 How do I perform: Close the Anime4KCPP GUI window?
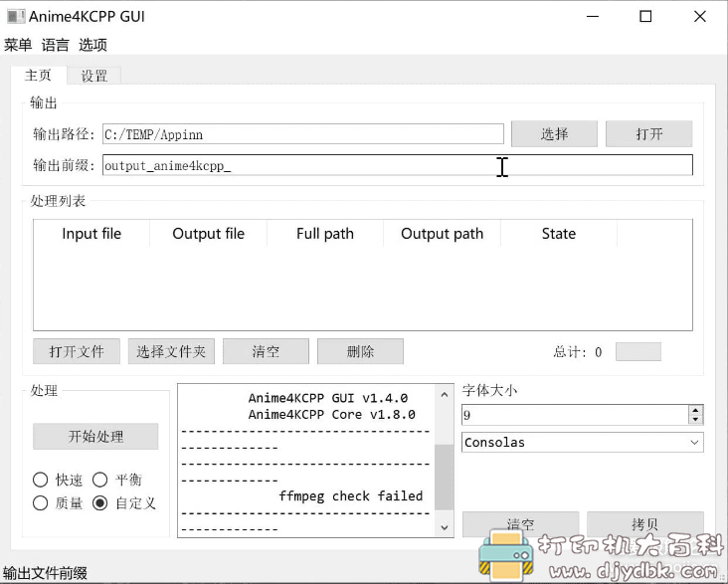[x=700, y=17]
